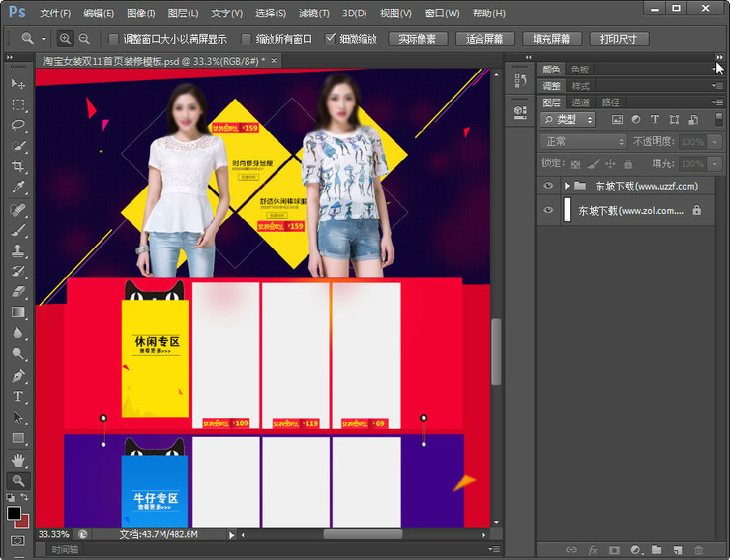Enable 缩放所有窗口 checkbox
This screenshot has height=560, width=730.
pos(246,39)
